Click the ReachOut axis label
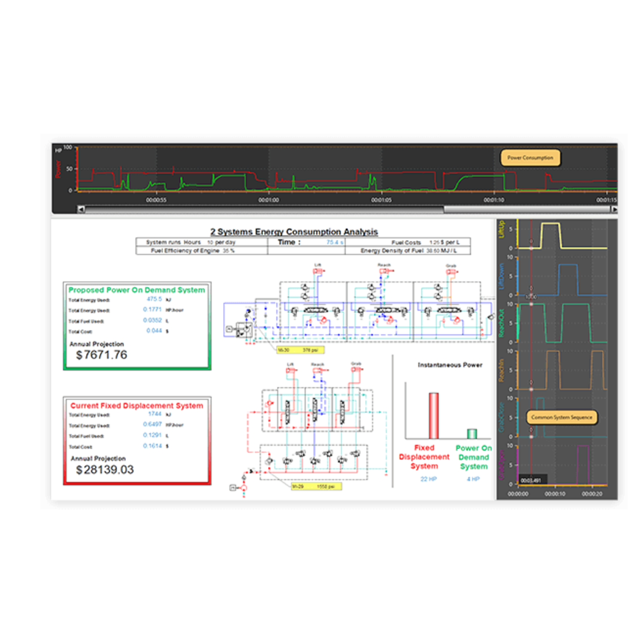Viewport: 644px width, 644px height. pos(501,323)
